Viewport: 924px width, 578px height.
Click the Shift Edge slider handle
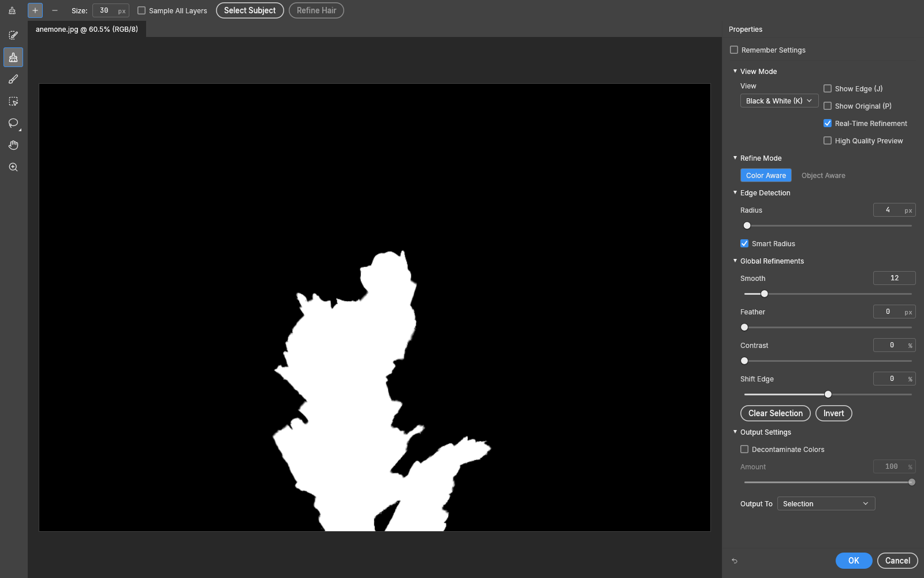[828, 394]
